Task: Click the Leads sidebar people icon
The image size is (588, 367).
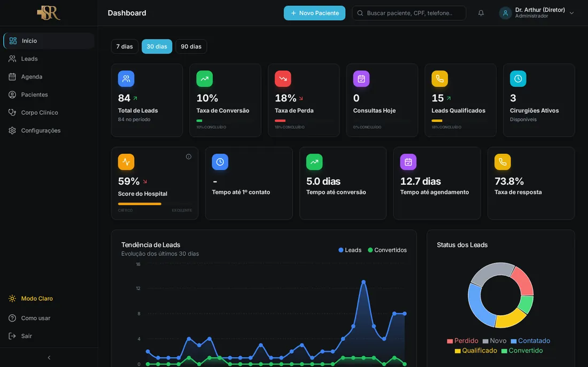Action: point(12,59)
